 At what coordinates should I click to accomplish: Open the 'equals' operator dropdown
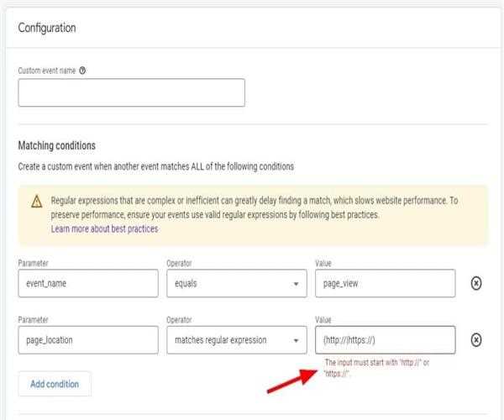(235, 283)
